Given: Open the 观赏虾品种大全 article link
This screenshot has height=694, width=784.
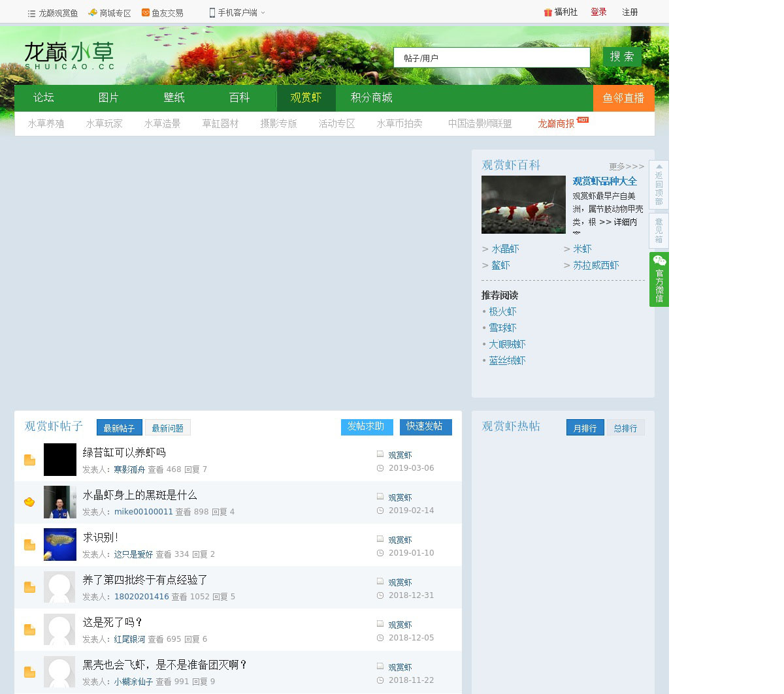Looking at the screenshot, I should (x=604, y=181).
